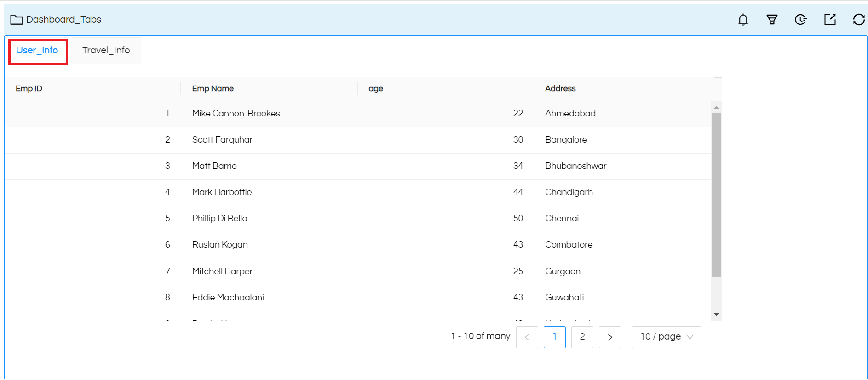Click the Chandigarh address cell
868x380 pixels.
point(622,192)
